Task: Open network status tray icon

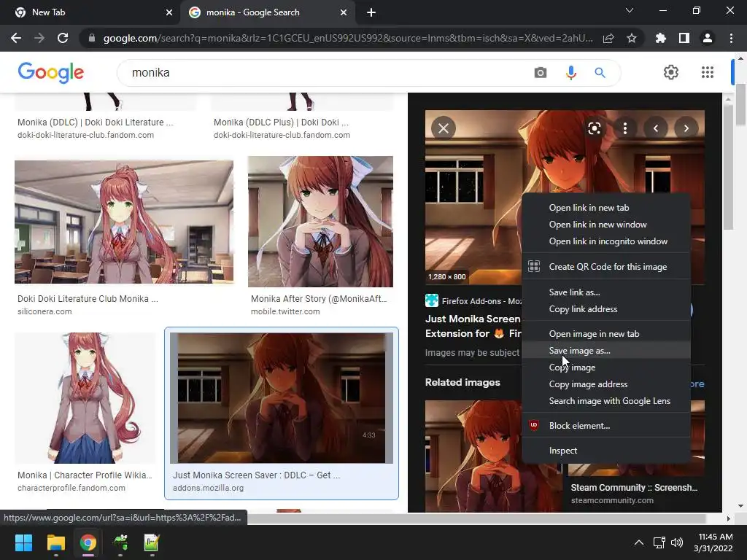Action: [659, 542]
